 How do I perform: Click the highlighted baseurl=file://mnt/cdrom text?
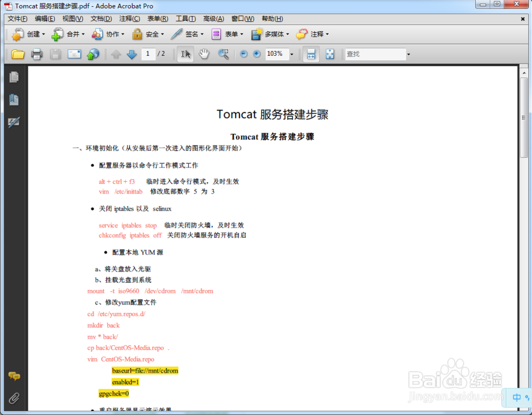coord(145,370)
